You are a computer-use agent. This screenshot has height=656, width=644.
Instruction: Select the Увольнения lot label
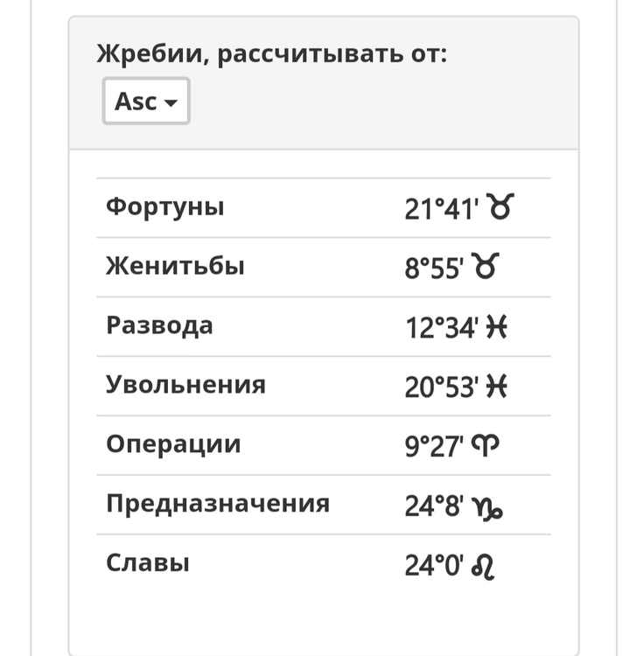(x=185, y=385)
